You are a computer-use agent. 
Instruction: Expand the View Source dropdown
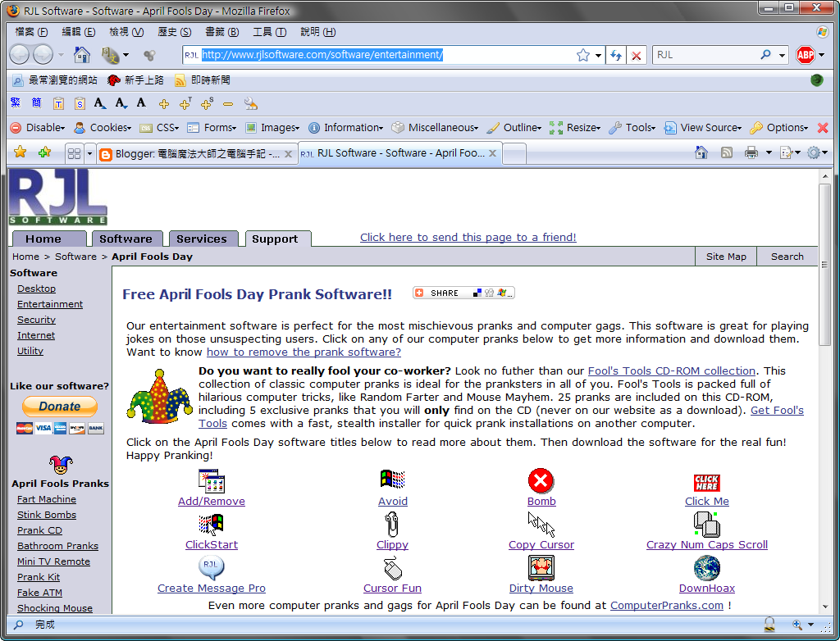[703, 127]
